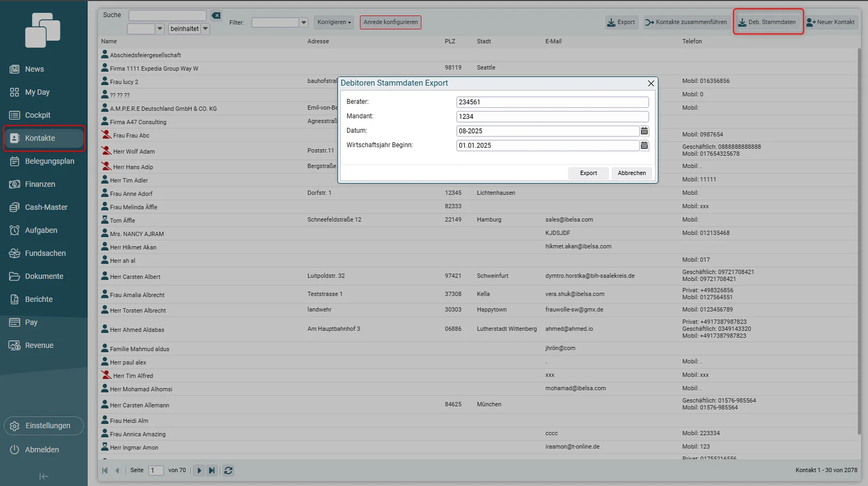Click the Suche text field
Image resolution: width=868 pixels, height=486 pixels.
168,16
